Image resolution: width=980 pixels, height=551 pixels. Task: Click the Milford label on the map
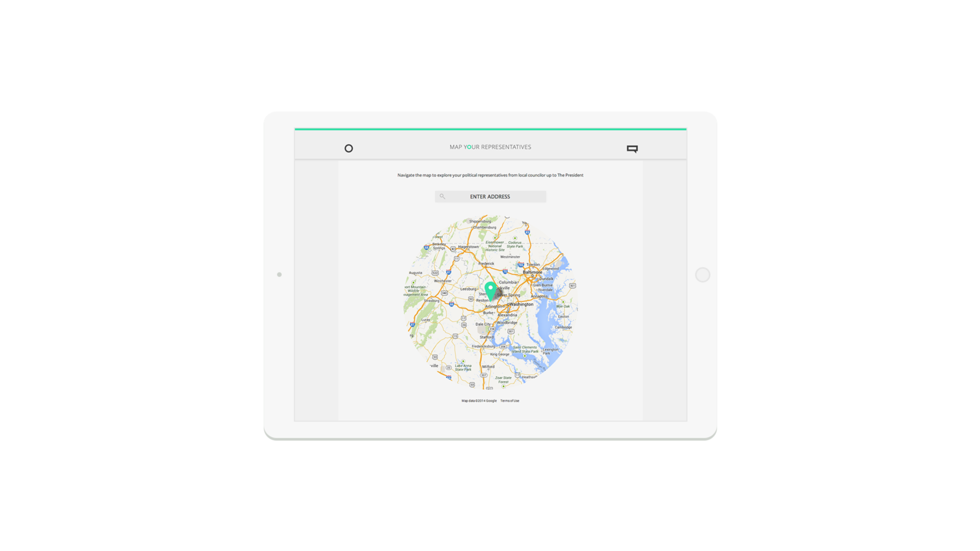click(x=488, y=367)
